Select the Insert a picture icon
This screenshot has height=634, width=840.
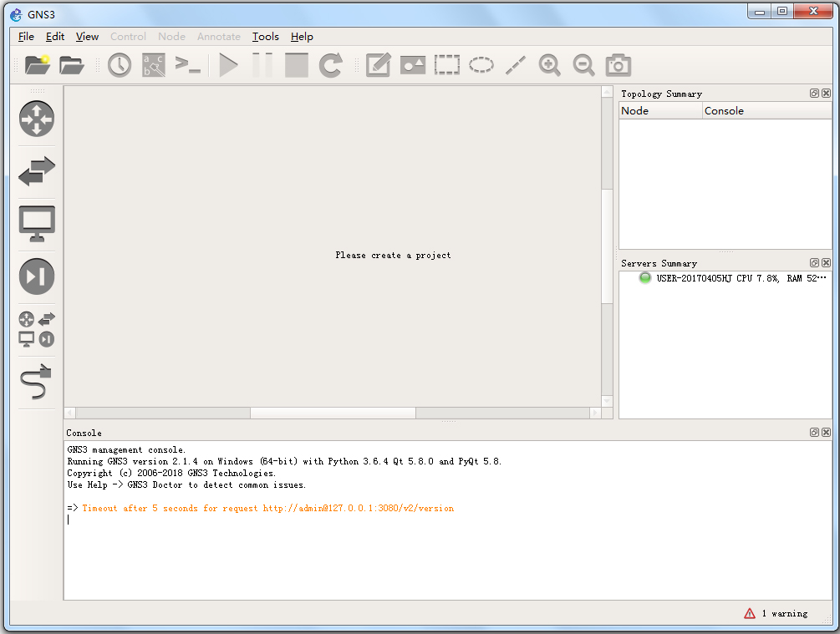click(x=413, y=65)
